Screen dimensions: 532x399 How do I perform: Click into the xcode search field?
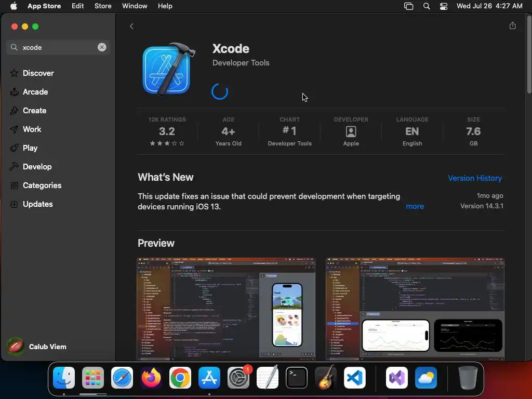tap(58, 47)
